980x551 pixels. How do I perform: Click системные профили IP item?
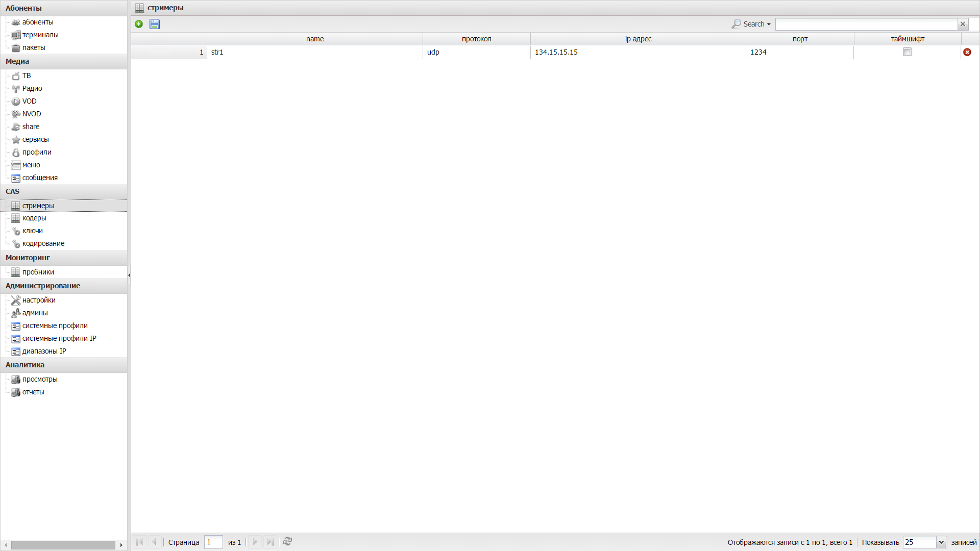point(59,338)
